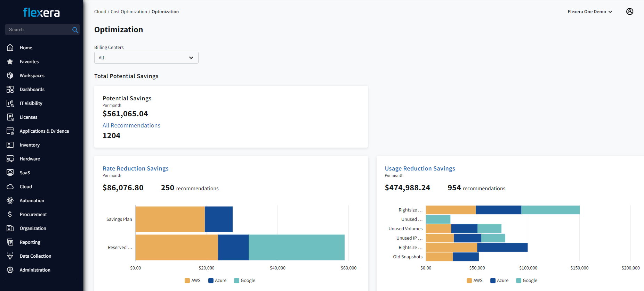Open the user account profile icon
This screenshot has width=644, height=291.
pos(629,11)
